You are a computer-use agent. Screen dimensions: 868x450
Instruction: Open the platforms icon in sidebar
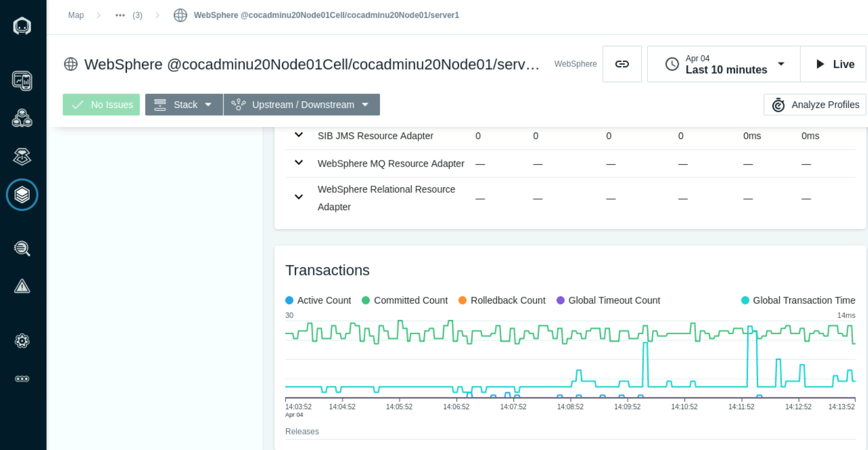coord(22,157)
